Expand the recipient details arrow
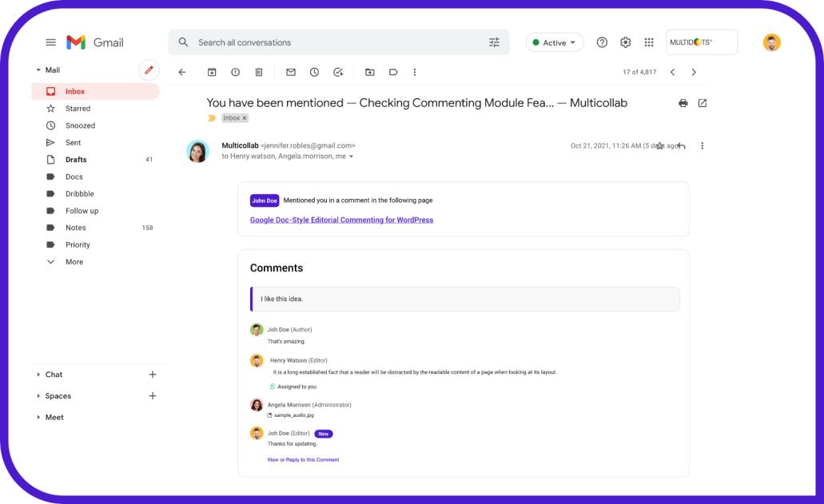This screenshot has height=504, width=824. 351,157
